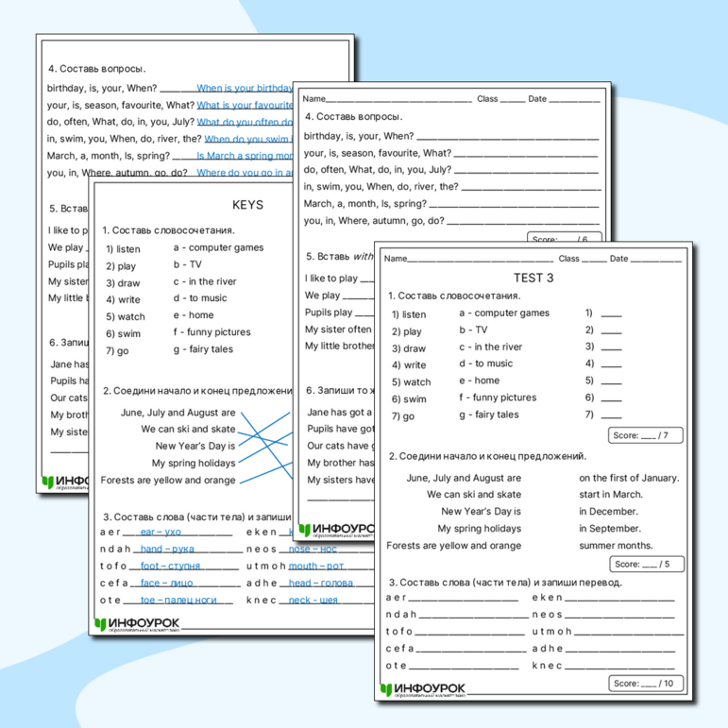This screenshot has height=728, width=728.
Task: Click heading '3. Составь слова (части тела)' on TEST 3
Action: [460, 583]
